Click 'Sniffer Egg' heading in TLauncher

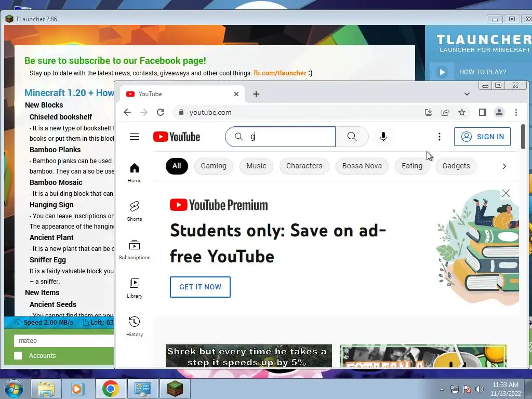(48, 260)
